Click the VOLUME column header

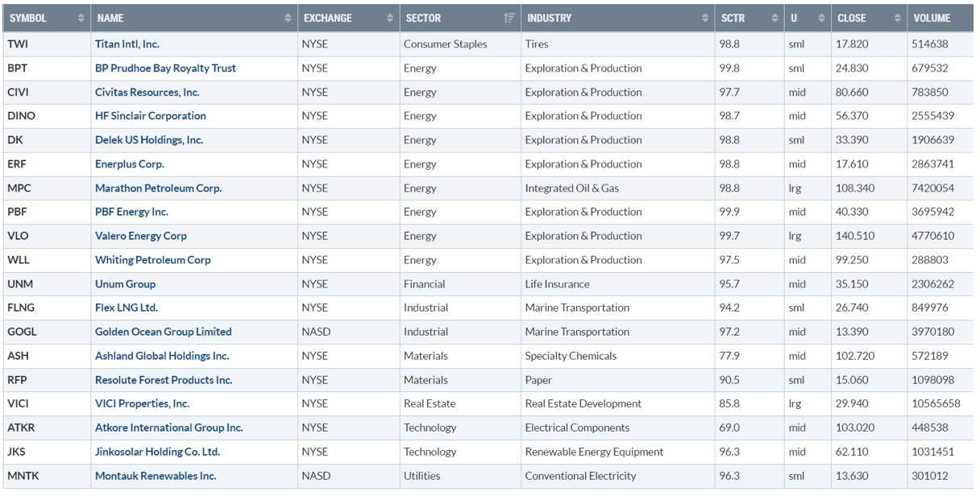[932, 19]
